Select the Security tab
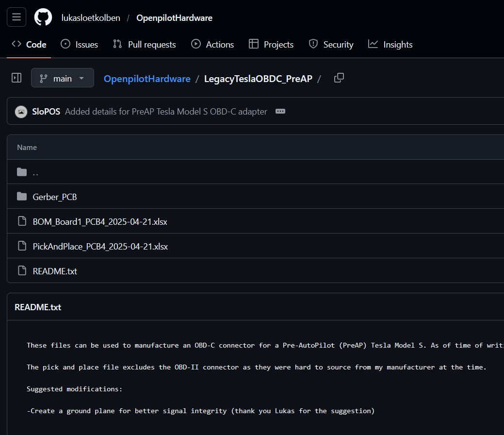 331,44
